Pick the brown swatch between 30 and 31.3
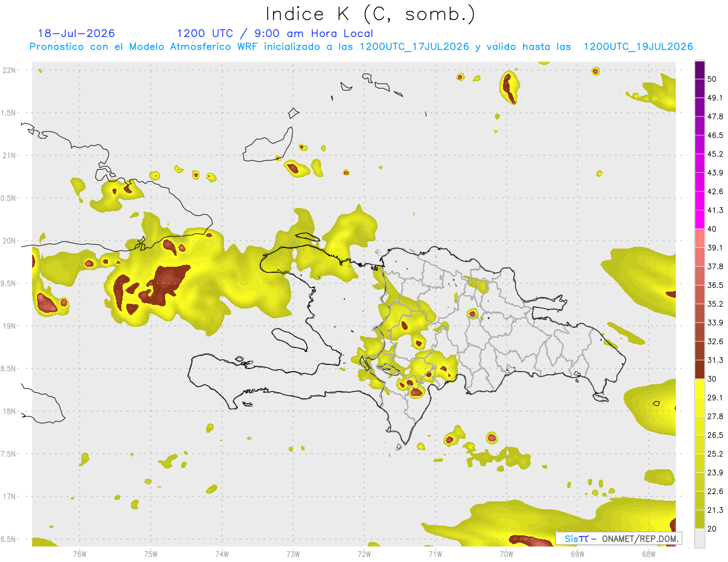The width and height of the screenshot is (728, 562). click(700, 370)
